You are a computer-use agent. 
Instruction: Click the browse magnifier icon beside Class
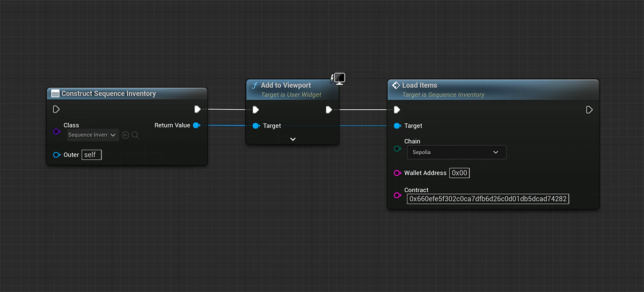135,135
